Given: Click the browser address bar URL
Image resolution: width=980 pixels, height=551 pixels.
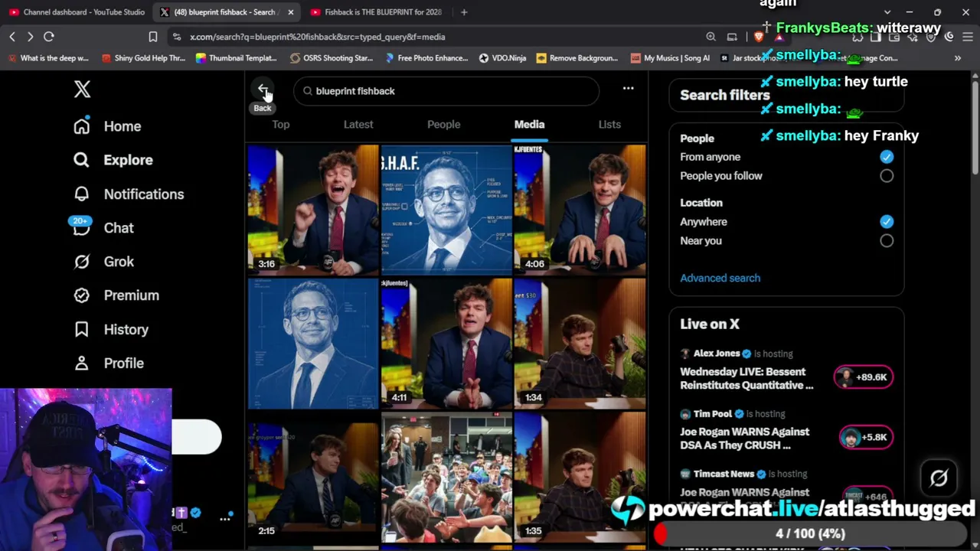Looking at the screenshot, I should [x=317, y=37].
